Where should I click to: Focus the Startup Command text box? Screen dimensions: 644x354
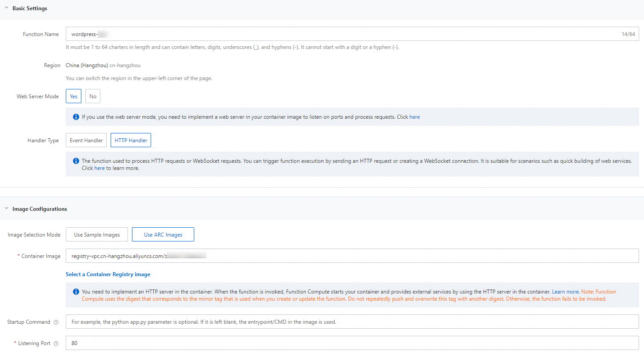(x=351, y=322)
